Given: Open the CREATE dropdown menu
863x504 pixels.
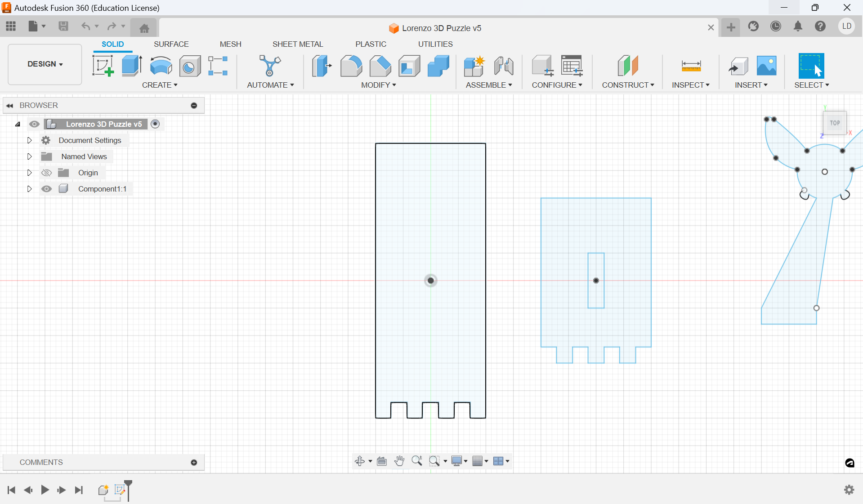Looking at the screenshot, I should tap(160, 85).
